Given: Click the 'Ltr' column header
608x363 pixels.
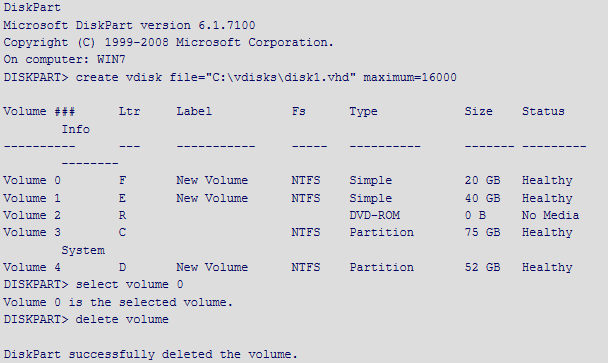Looking at the screenshot, I should (x=129, y=111).
